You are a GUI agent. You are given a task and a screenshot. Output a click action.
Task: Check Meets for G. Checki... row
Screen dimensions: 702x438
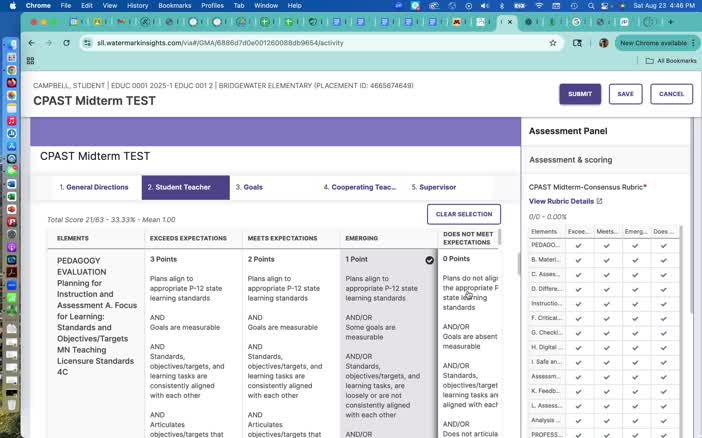pos(607,333)
